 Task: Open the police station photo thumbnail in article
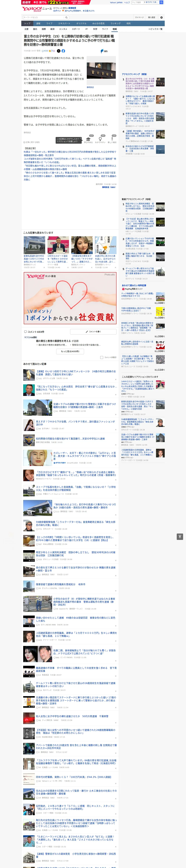click(101, 71)
